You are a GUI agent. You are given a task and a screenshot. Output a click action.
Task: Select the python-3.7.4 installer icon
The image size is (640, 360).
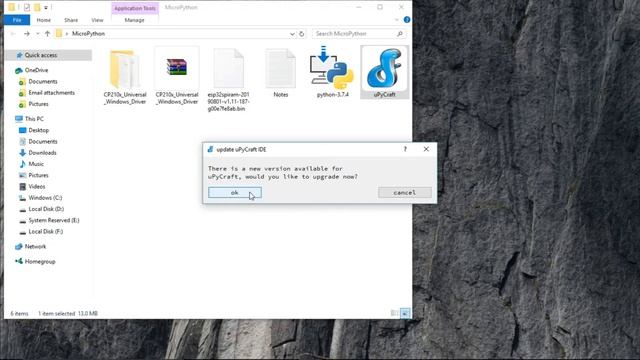(x=332, y=73)
